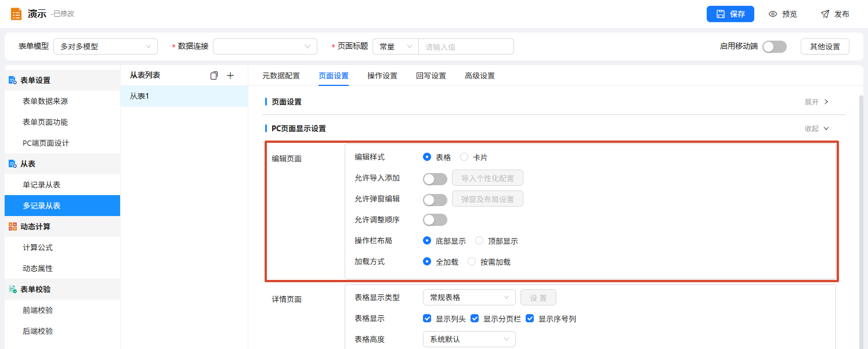Screen dimensions: 868x349
Task: Click the 演示 form title text
Action: [37, 14]
